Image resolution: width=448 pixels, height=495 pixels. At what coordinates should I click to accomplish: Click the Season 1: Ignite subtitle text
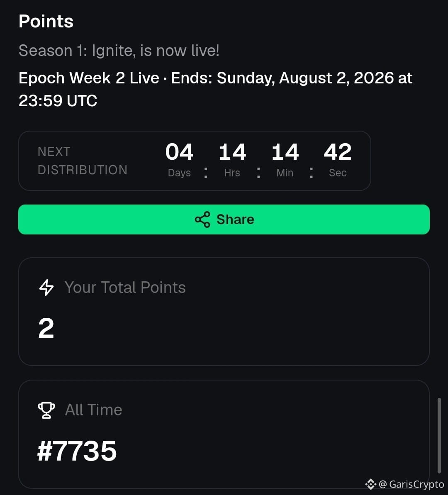[119, 51]
